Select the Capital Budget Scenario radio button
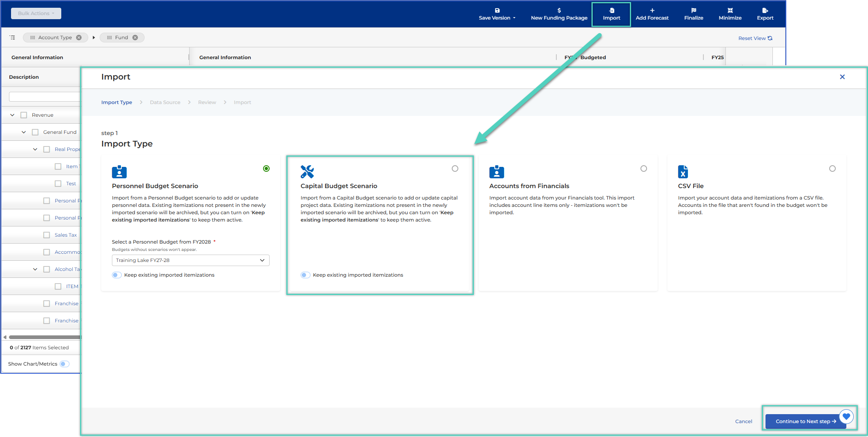The width and height of the screenshot is (868, 437). pyautogui.click(x=455, y=169)
